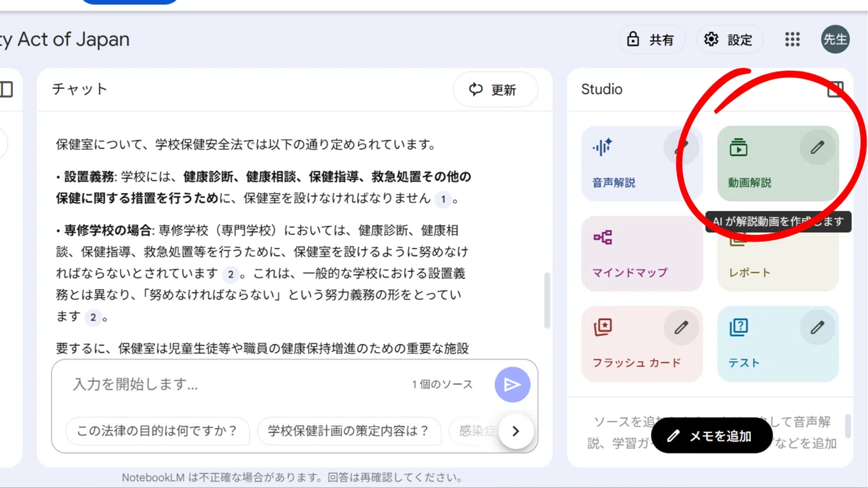Customize pencil on フラッシュ カード card
868x488 pixels.
[x=681, y=328]
